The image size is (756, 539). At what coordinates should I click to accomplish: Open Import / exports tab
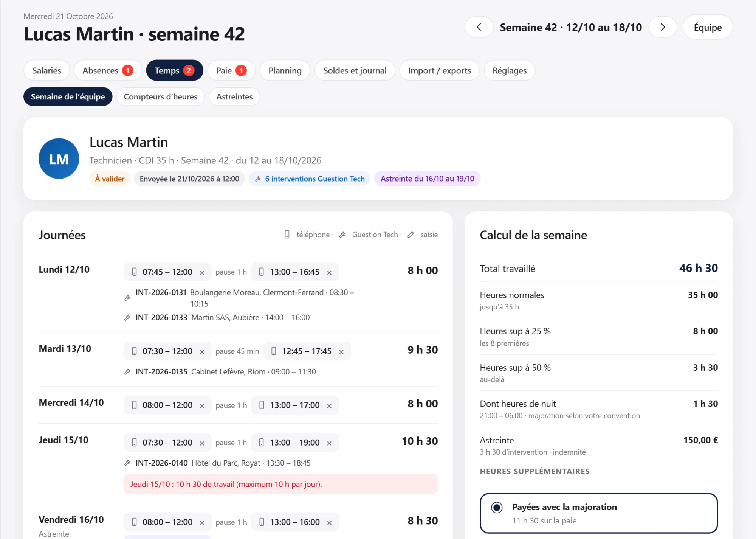[x=439, y=70]
